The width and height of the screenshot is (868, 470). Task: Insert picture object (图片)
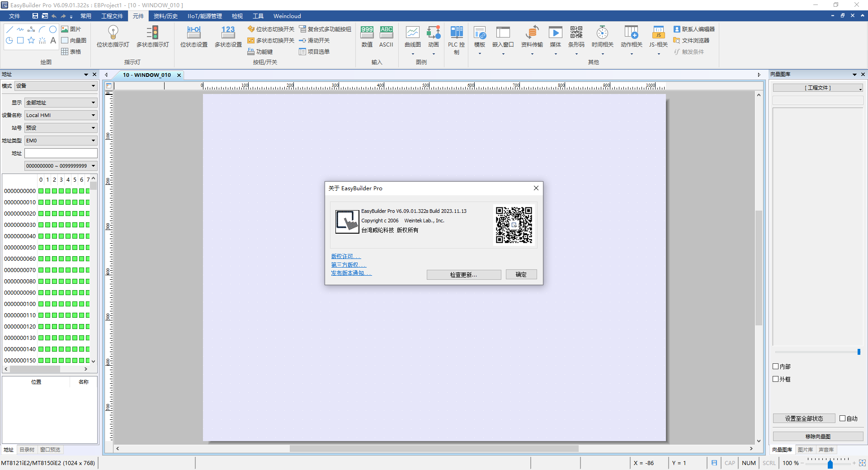tap(71, 29)
